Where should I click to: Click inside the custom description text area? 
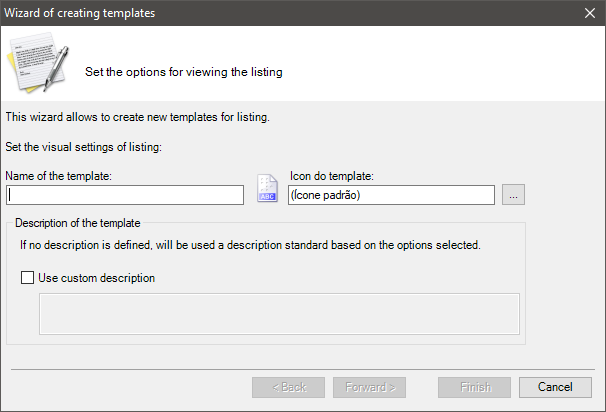279,313
